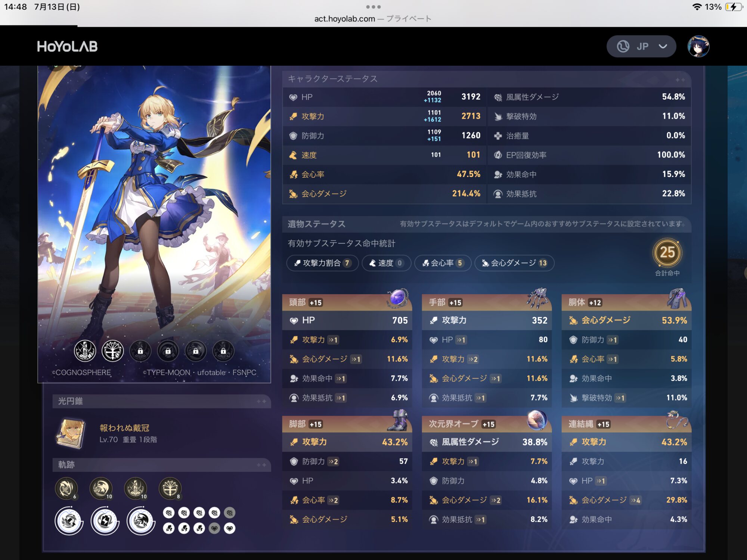Open the JP language dropdown
This screenshot has width=747, height=560.
(x=641, y=46)
